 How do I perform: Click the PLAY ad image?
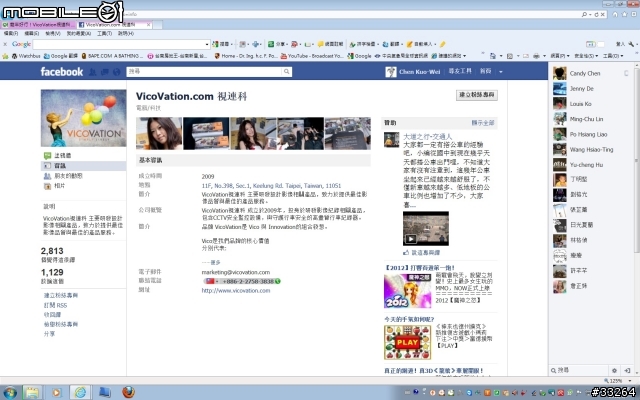407,342
